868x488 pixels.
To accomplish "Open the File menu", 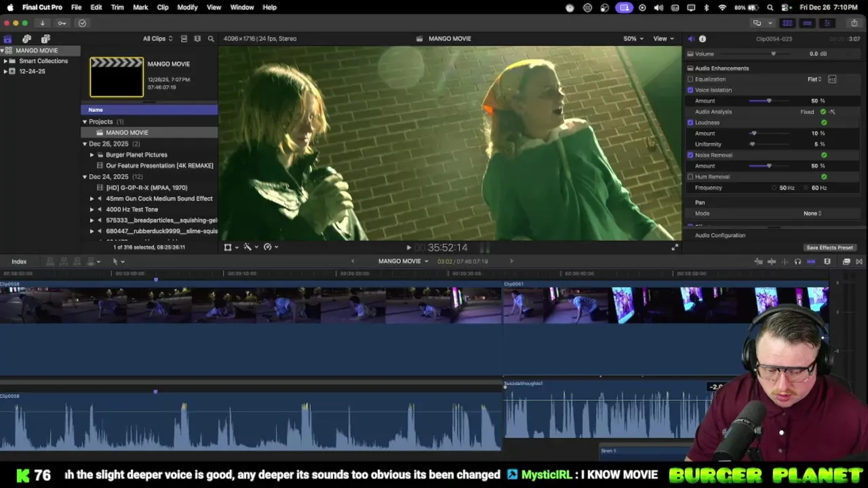I will (77, 7).
